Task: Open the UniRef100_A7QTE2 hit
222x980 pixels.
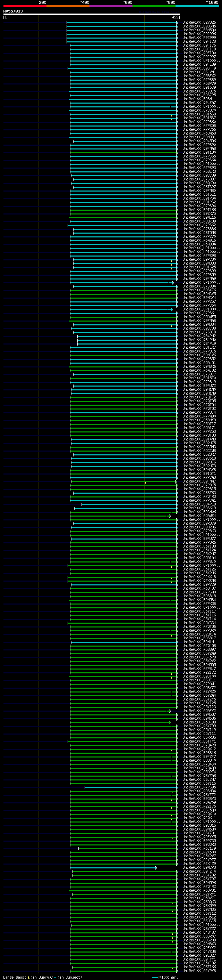Action: [x=199, y=397]
